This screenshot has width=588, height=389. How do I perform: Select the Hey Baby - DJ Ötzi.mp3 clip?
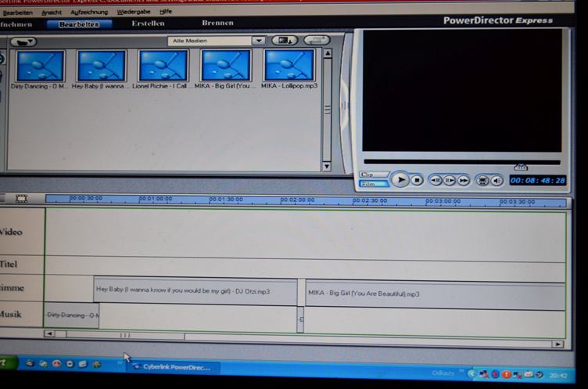pyautogui.click(x=195, y=290)
